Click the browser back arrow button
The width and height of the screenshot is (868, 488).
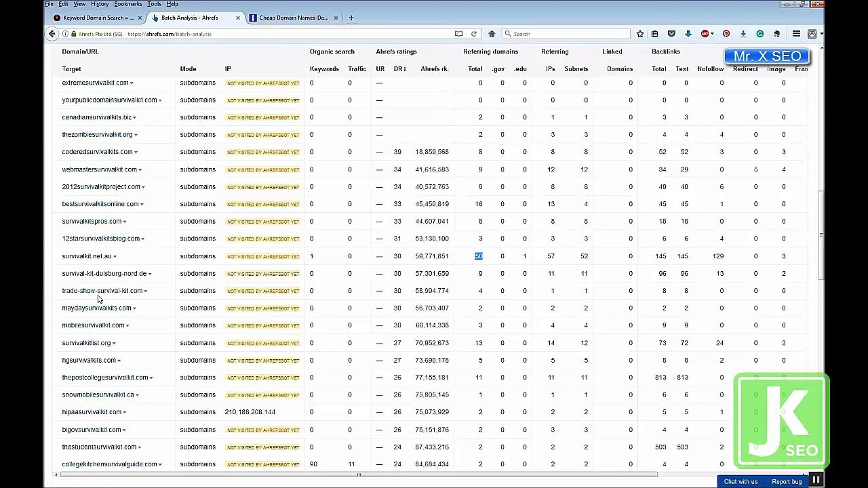[52, 34]
